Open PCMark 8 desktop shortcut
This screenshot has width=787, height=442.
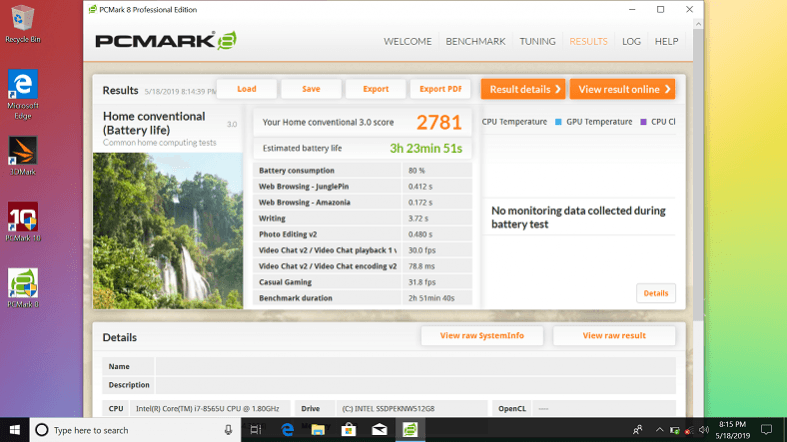click(x=22, y=288)
